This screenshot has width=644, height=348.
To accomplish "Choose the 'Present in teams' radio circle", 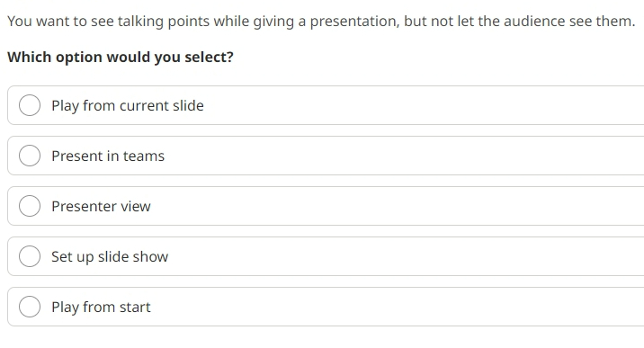I will coord(30,156).
